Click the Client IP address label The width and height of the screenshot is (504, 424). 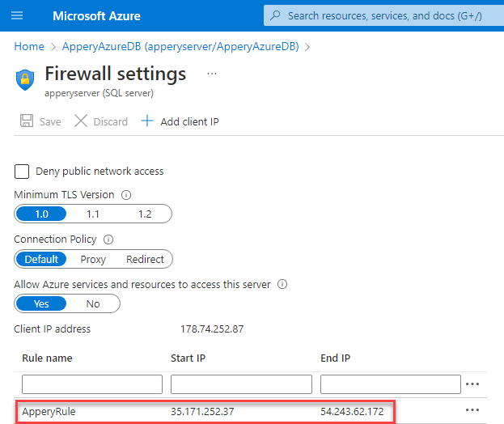pyautogui.click(x=52, y=329)
